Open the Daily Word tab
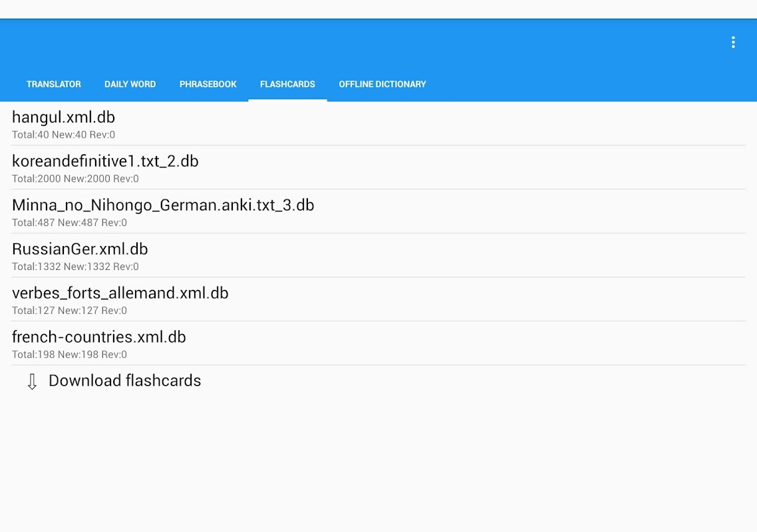Screen dimensions: 757x532 pos(130,84)
